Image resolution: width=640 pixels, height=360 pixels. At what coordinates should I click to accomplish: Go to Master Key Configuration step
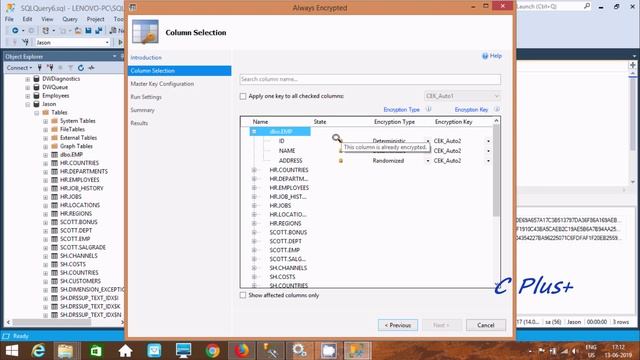point(162,84)
